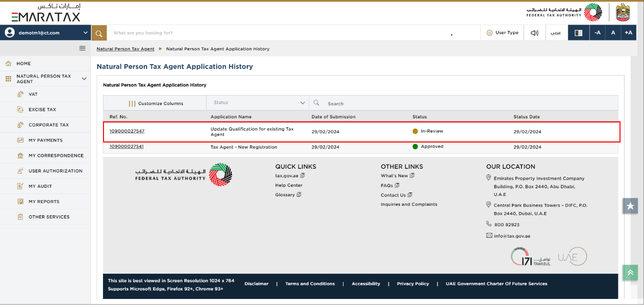Click the Other Services clipboard icon
Viewport: 644px width, 308px height.
20,217
